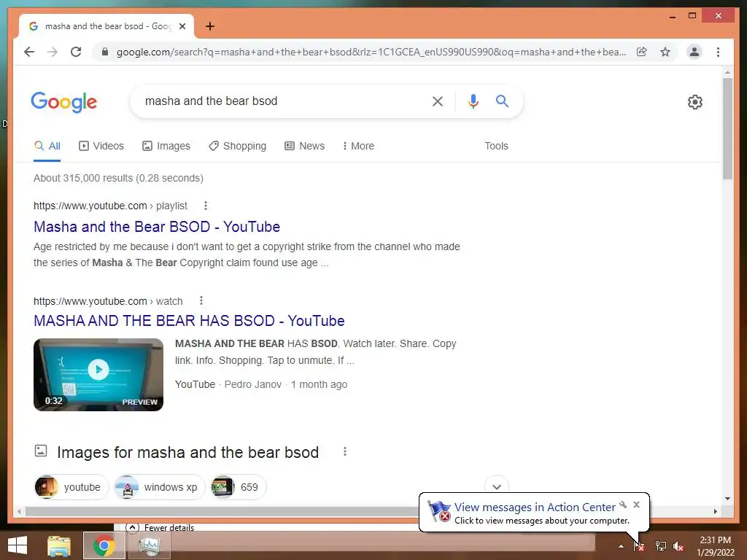The width and height of the screenshot is (747, 560).
Task: Reload the current page
Action: point(76,52)
